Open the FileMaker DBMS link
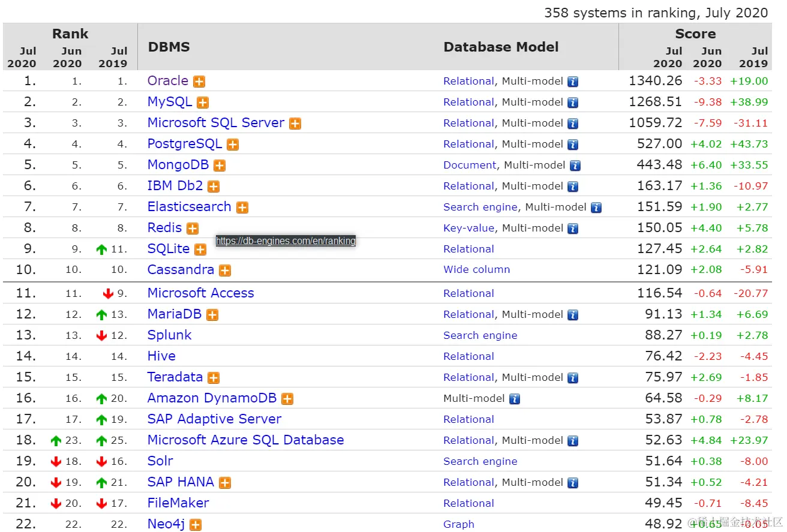This screenshot has height=532, width=787. (x=178, y=503)
